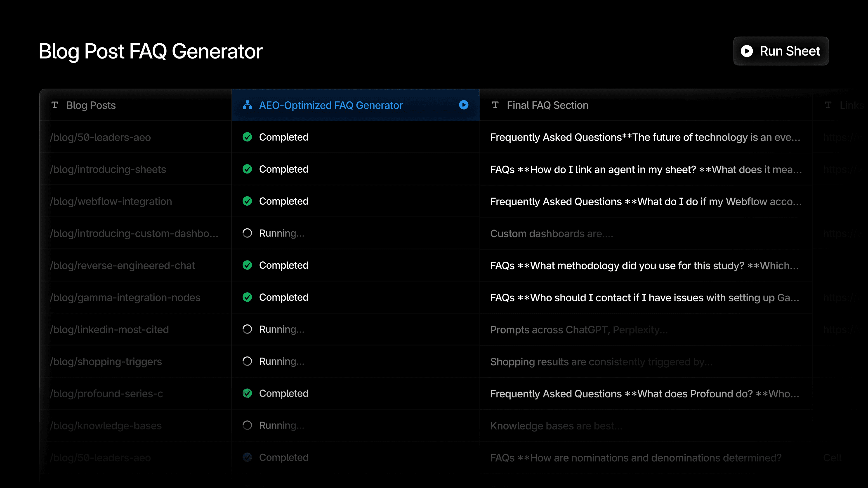The height and width of the screenshot is (488, 868).
Task: Click the play icon inside Run Sheet button
Action: (747, 51)
